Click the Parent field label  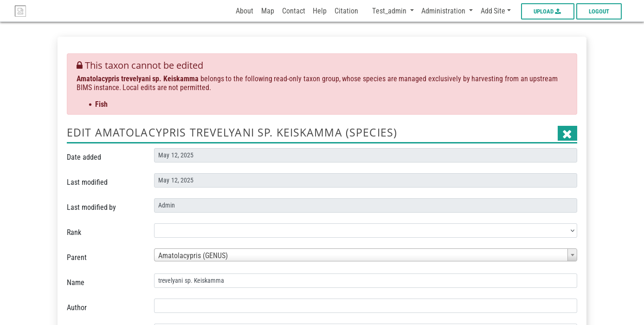pyautogui.click(x=77, y=257)
